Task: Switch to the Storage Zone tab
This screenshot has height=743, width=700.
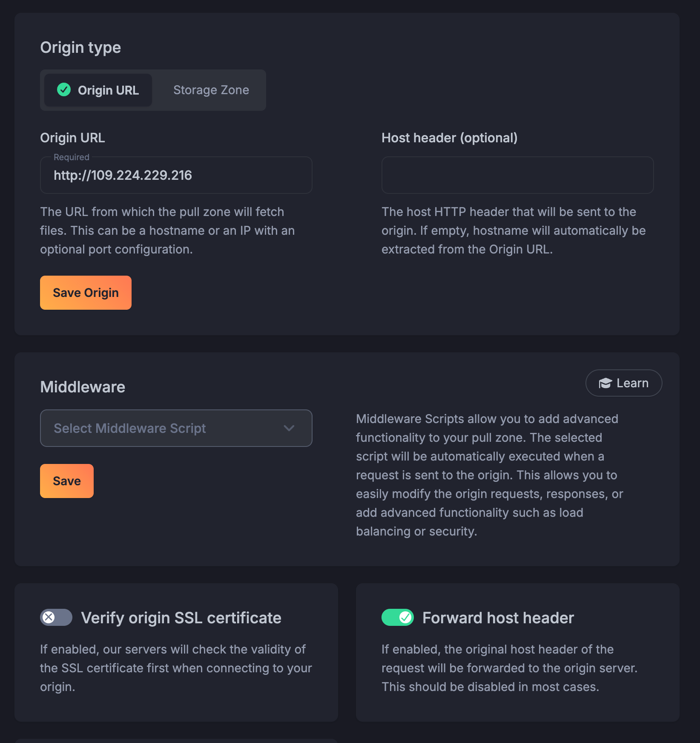Action: tap(211, 90)
